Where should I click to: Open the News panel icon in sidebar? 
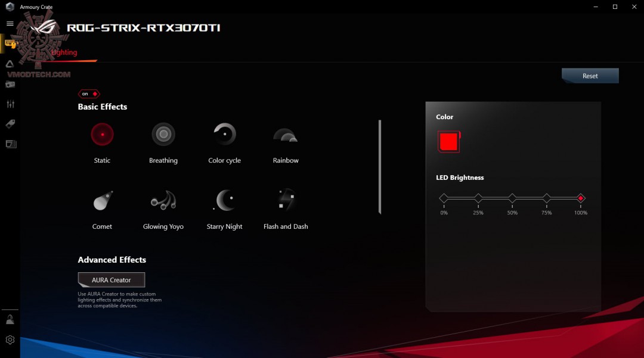[x=11, y=144]
